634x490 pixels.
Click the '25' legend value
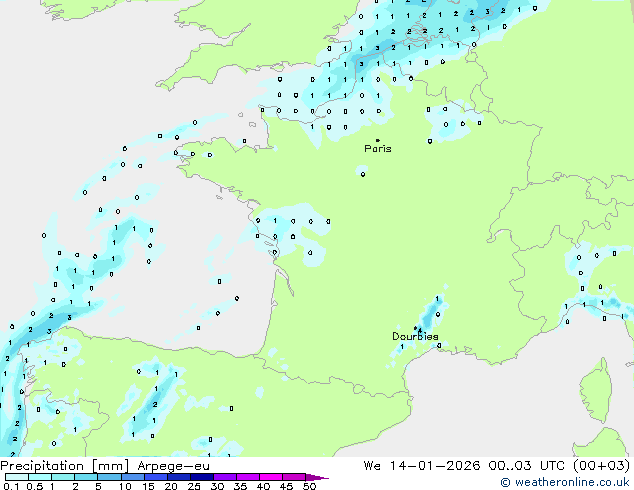pos(194,486)
